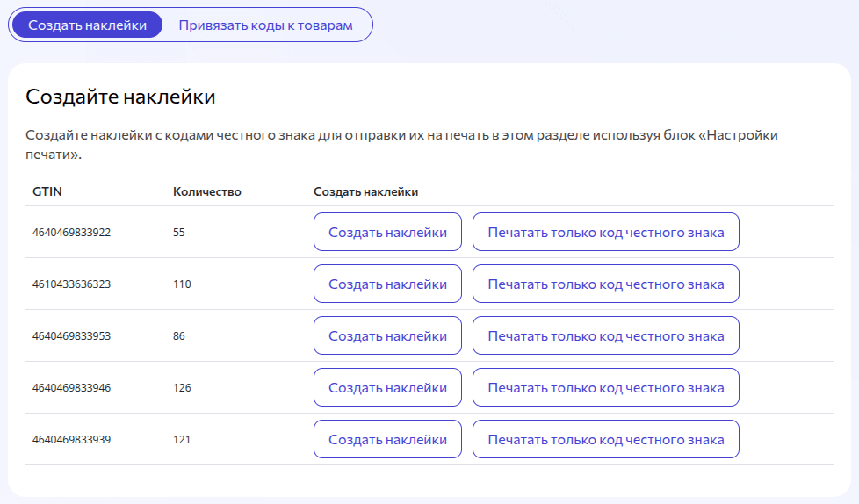The width and height of the screenshot is (859, 504).
Task: Click the GTIN number 4640469833946
Action: tap(71, 388)
